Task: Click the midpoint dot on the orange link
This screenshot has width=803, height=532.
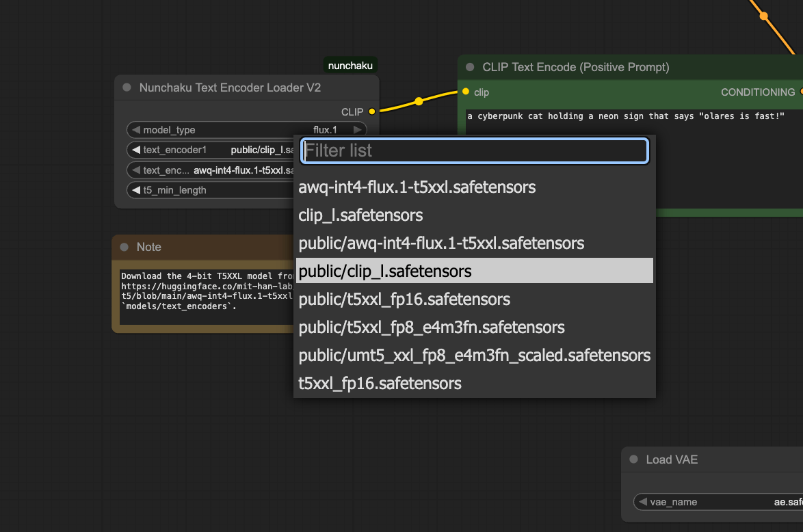Action: pos(764,16)
